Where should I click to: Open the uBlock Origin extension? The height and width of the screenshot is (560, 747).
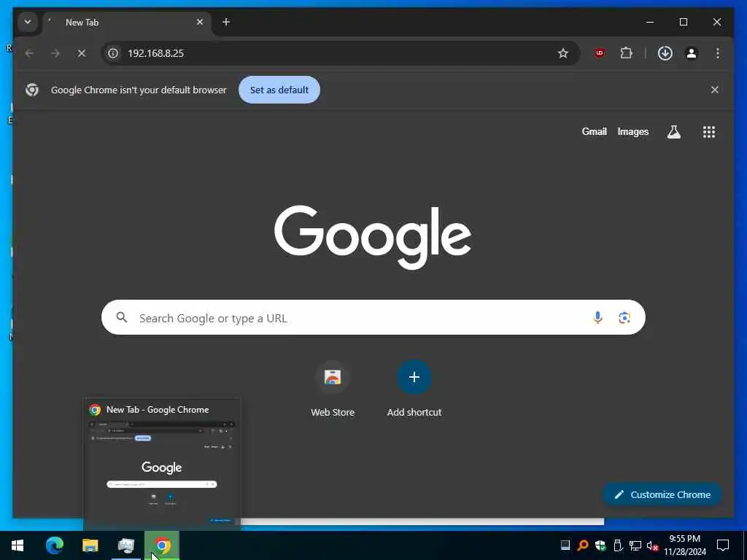[x=600, y=53]
